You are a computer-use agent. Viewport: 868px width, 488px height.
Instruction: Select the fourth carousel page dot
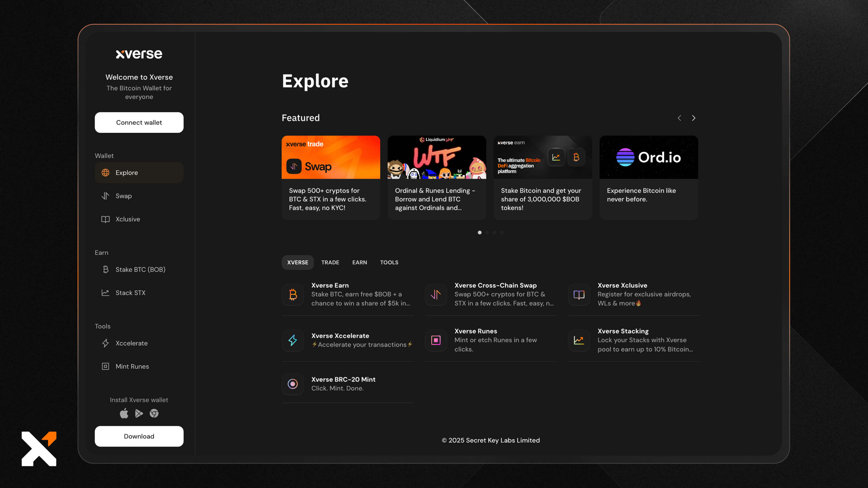point(502,232)
